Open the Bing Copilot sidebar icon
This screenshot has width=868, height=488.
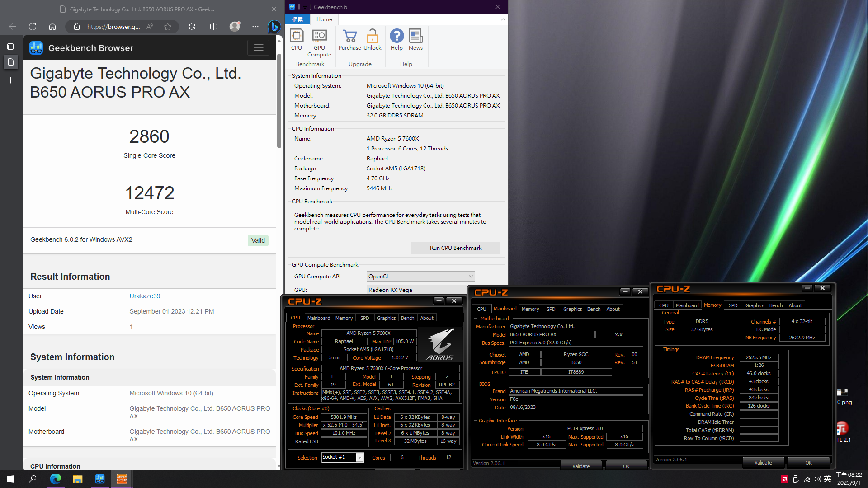click(x=274, y=27)
